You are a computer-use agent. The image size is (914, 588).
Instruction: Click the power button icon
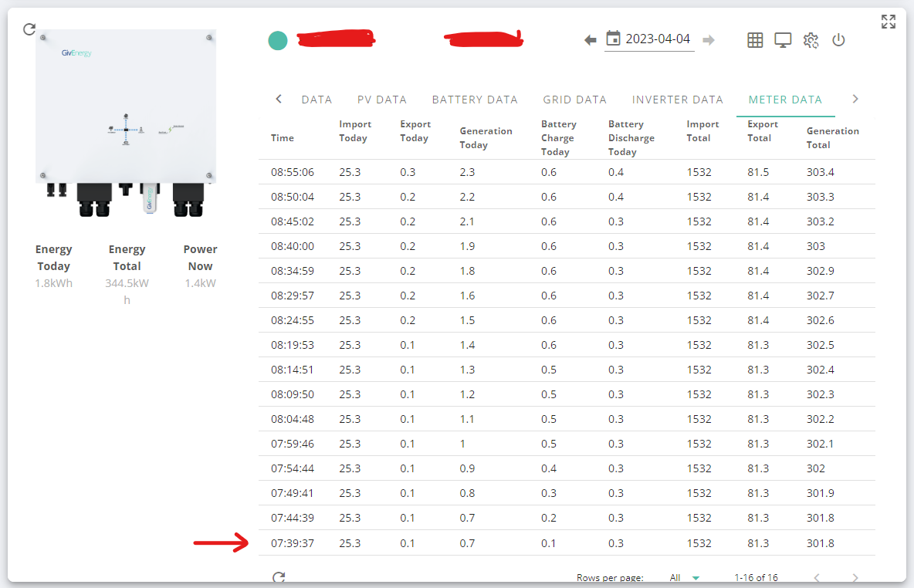pos(838,39)
